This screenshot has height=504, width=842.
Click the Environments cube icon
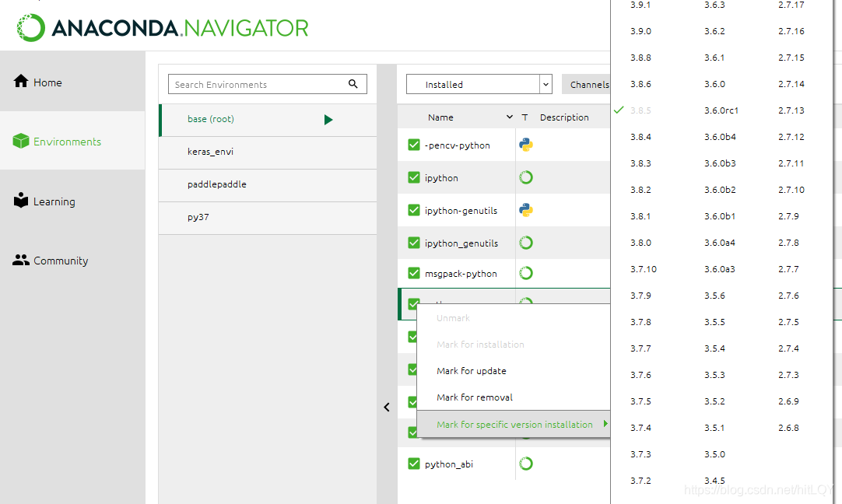pos(21,141)
